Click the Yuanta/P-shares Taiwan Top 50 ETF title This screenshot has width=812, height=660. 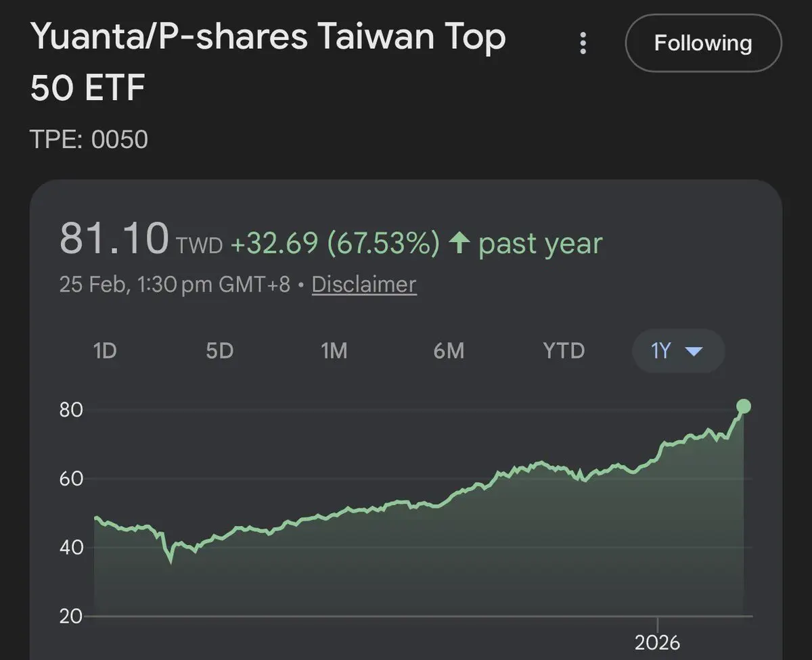coord(268,64)
